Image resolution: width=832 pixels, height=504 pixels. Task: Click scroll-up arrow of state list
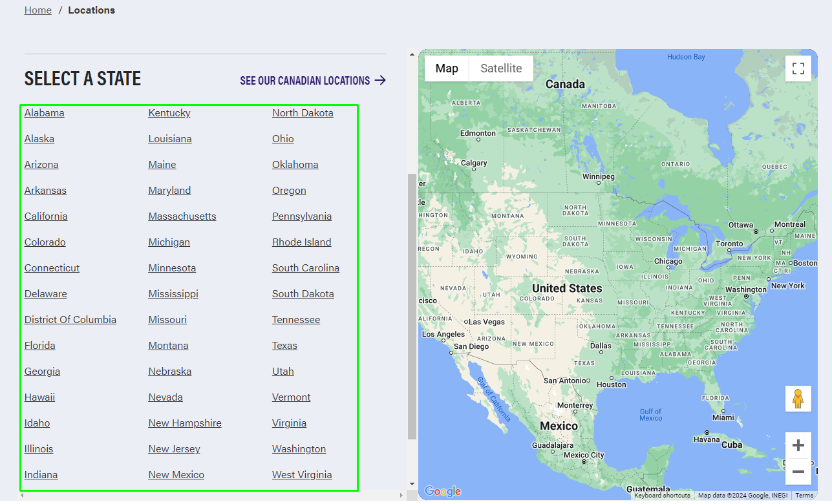click(412, 56)
